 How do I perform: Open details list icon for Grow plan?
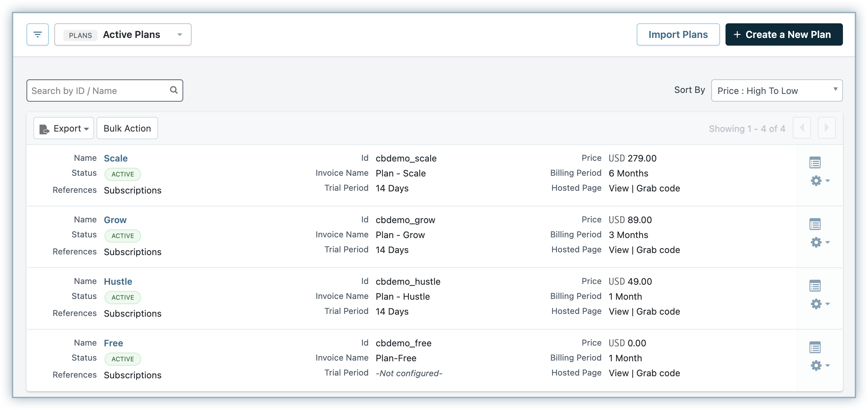pyautogui.click(x=815, y=224)
